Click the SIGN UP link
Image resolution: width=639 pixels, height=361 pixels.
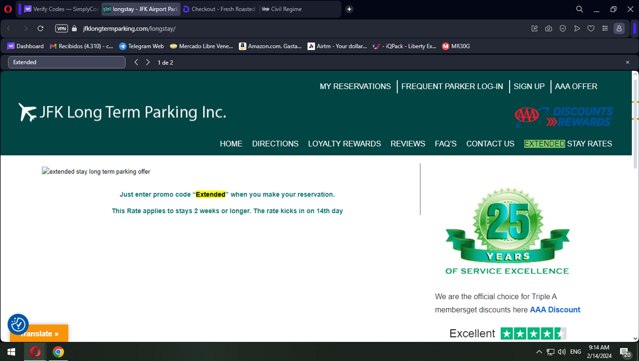click(529, 86)
